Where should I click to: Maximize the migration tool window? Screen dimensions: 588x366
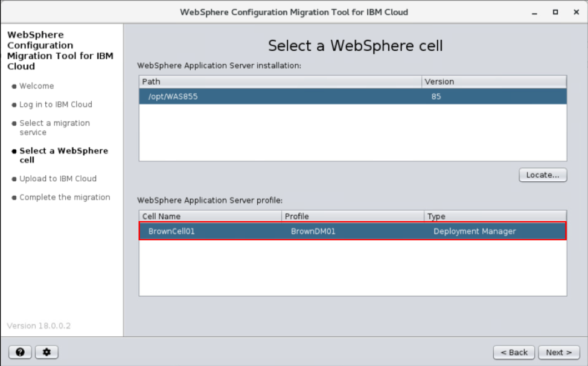click(555, 12)
